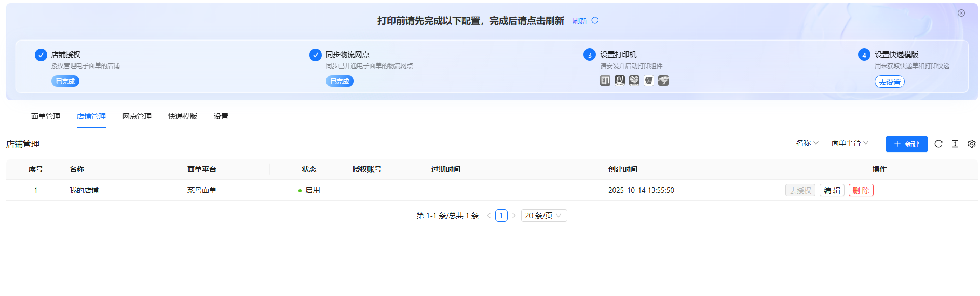Select page 1 in pagination
The height and width of the screenshot is (296, 980).
click(x=501, y=216)
